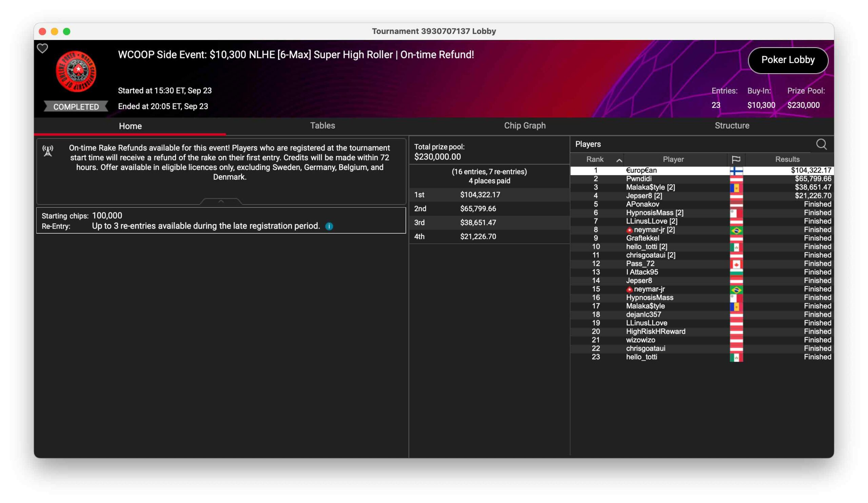This screenshot has height=503, width=868.
Task: Click the WCOOP tournament logo
Action: tap(76, 71)
